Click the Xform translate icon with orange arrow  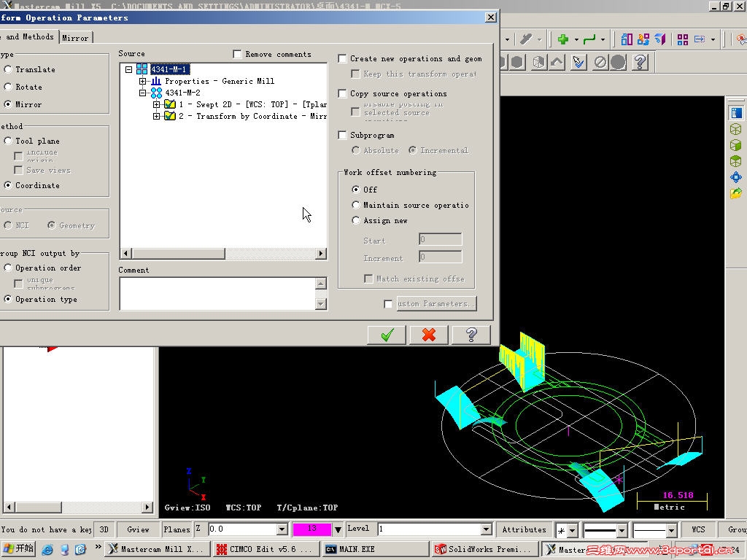643,39
